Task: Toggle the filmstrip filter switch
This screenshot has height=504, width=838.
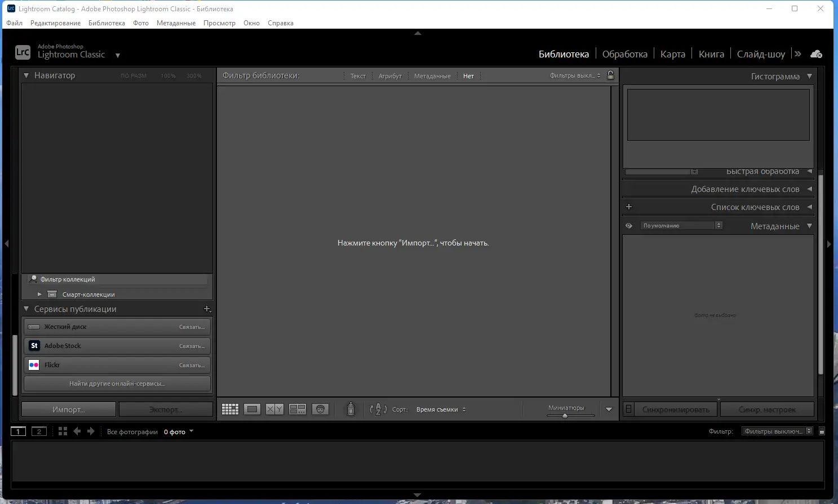Action: pos(822,431)
